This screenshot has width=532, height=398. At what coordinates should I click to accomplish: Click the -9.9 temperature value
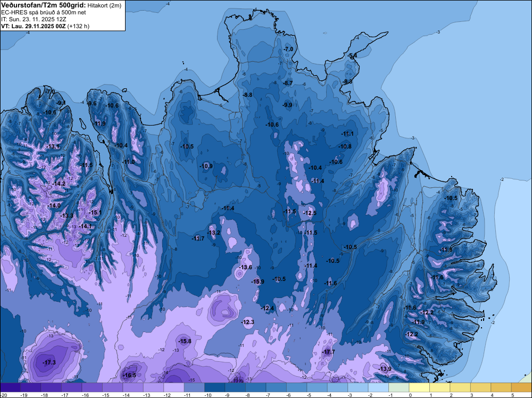pos(287,105)
